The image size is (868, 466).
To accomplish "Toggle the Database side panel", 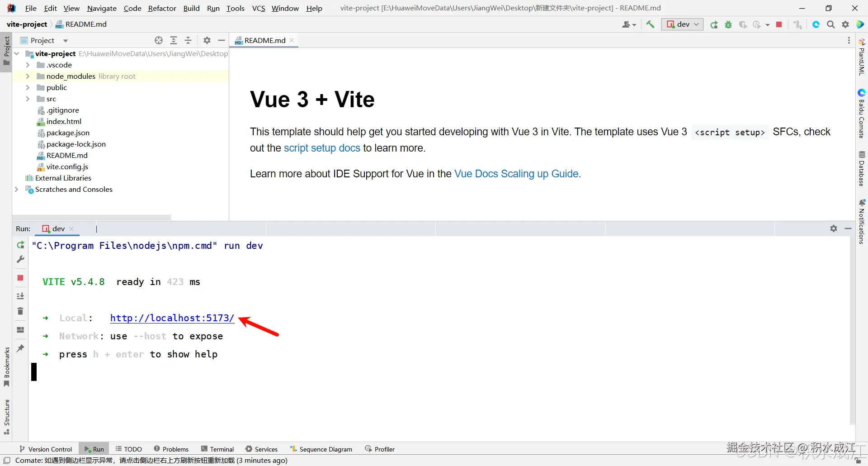I will tap(862, 168).
